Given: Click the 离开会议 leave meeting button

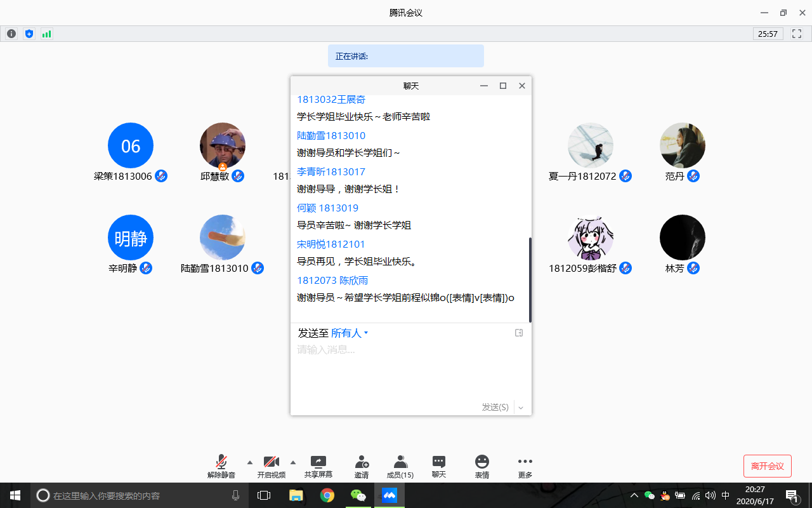Looking at the screenshot, I should (768, 466).
